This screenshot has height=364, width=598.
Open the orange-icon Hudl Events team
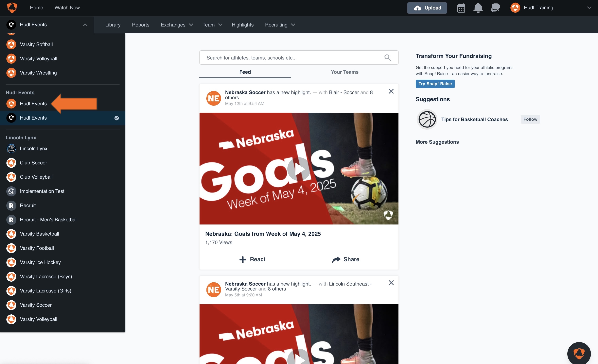(63, 104)
